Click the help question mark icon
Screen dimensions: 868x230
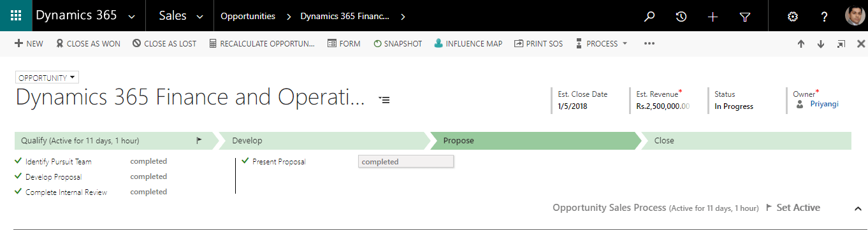click(824, 17)
